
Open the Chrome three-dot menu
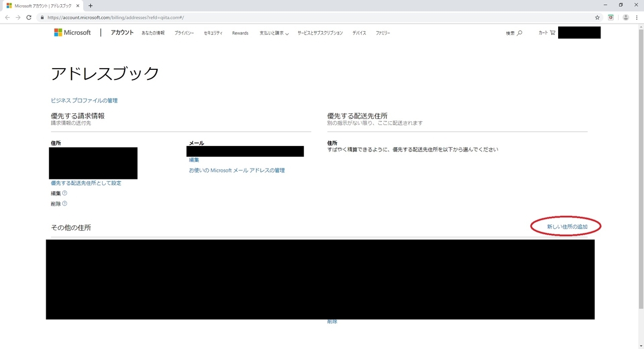638,17
